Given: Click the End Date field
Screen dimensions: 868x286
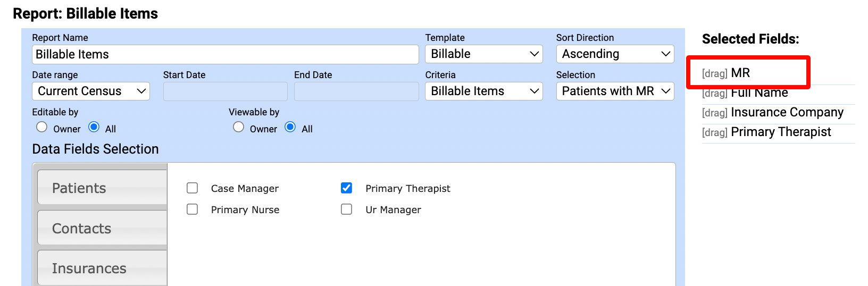Looking at the screenshot, I should point(356,91).
